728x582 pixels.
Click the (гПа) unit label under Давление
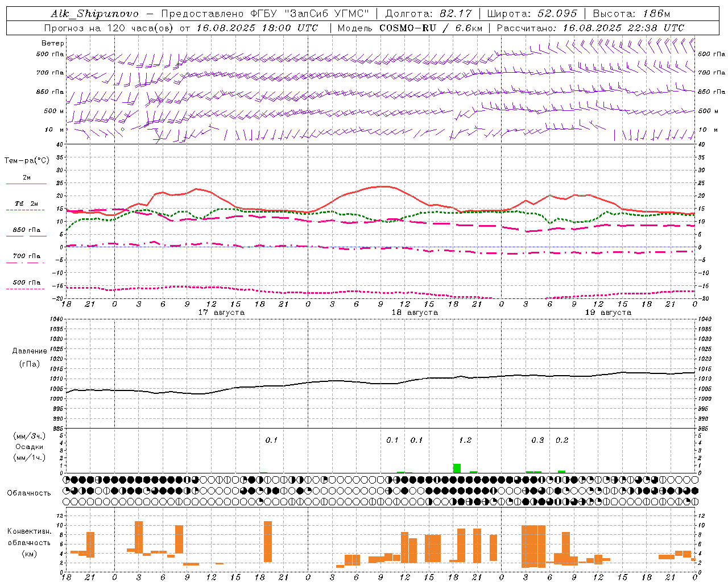[x=30, y=364]
